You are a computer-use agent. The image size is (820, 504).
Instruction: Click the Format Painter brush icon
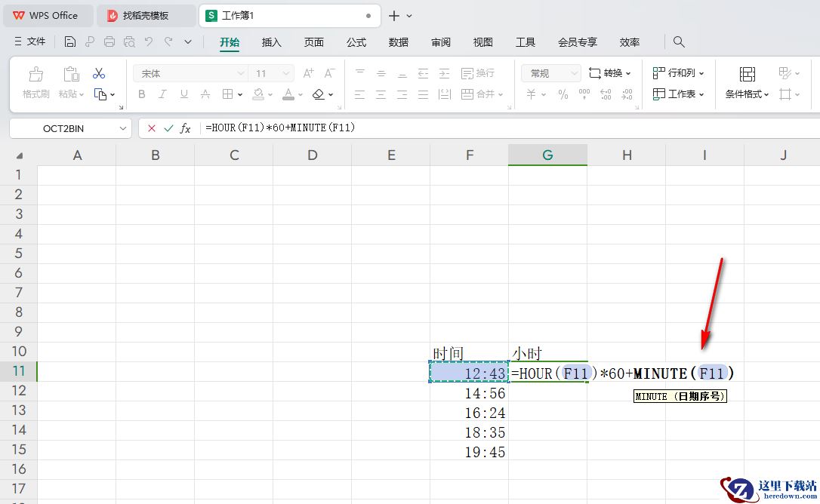pyautogui.click(x=35, y=74)
